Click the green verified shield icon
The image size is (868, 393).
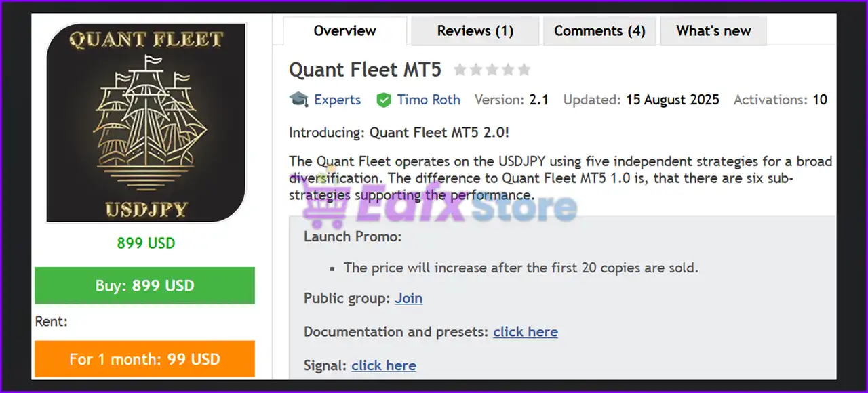coord(384,100)
